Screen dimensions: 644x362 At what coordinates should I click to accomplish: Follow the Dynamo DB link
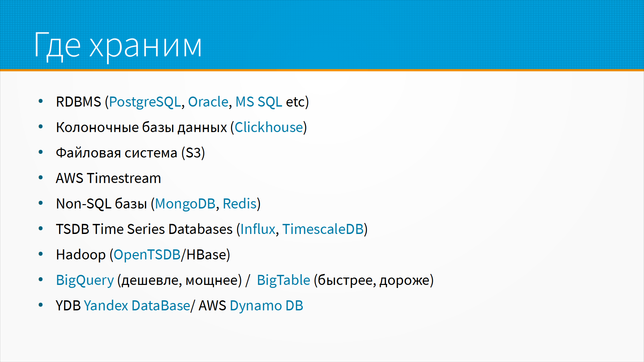[x=266, y=306]
